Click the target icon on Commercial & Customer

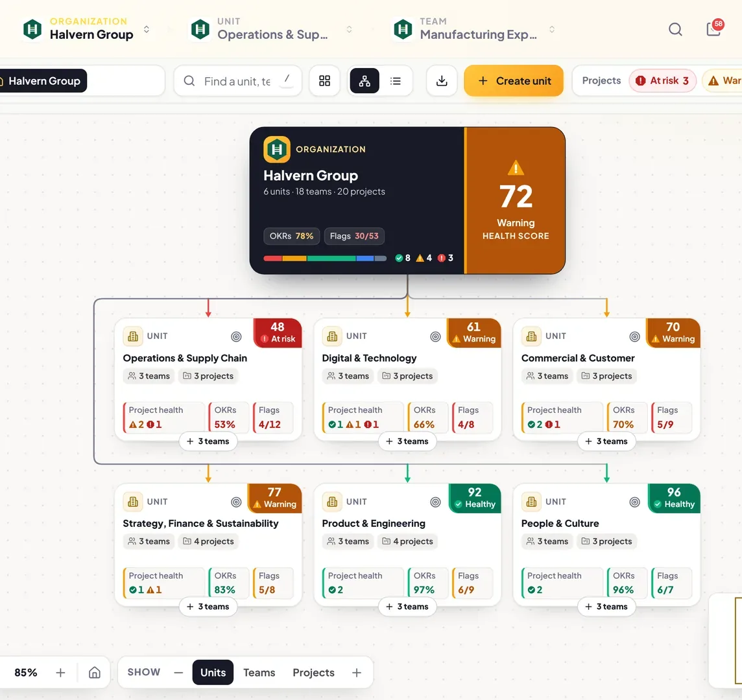pyautogui.click(x=634, y=337)
